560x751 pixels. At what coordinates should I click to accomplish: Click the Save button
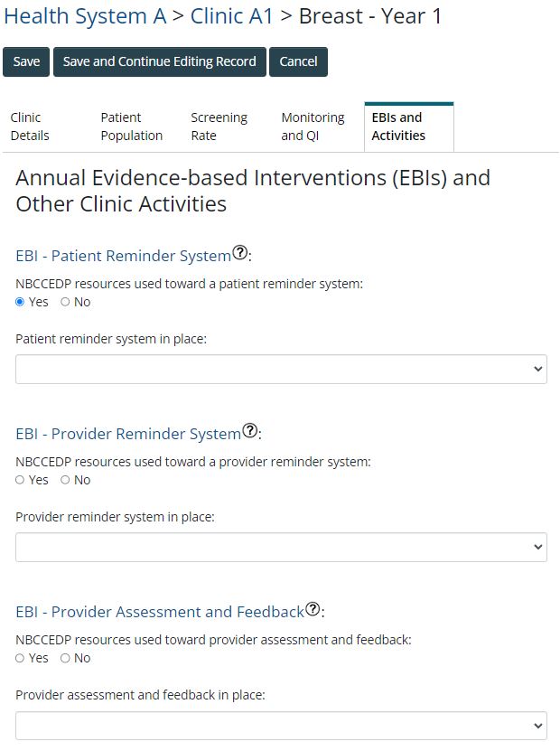pyautogui.click(x=26, y=61)
